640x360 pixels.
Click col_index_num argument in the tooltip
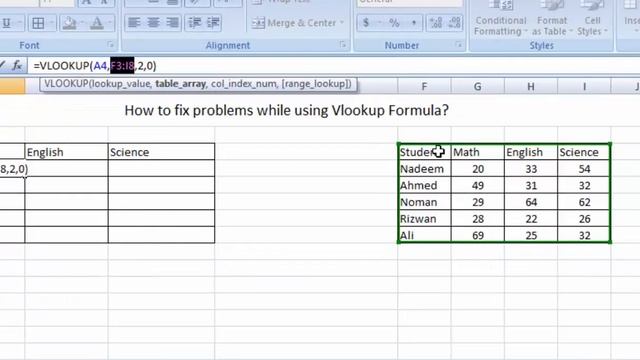pyautogui.click(x=244, y=84)
